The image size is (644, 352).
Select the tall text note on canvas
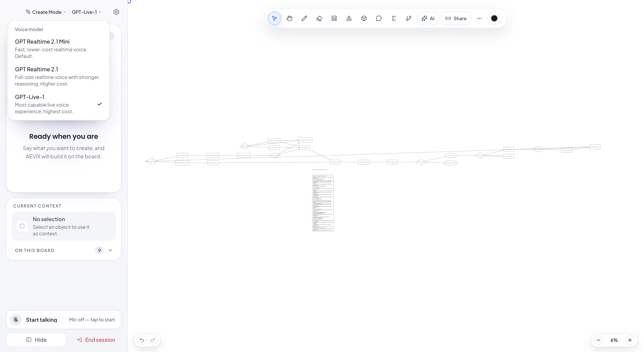[x=323, y=203]
